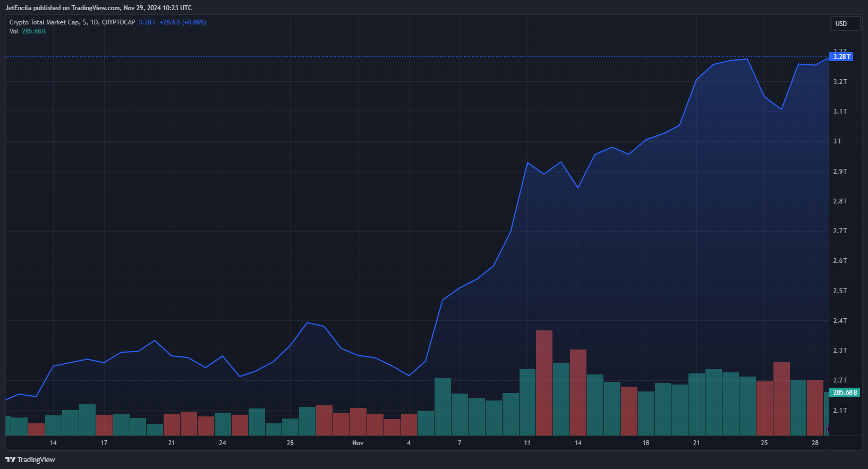The width and height of the screenshot is (868, 469).
Task: Click the 14 date label at the far left of the time axis
Action: tap(53, 443)
